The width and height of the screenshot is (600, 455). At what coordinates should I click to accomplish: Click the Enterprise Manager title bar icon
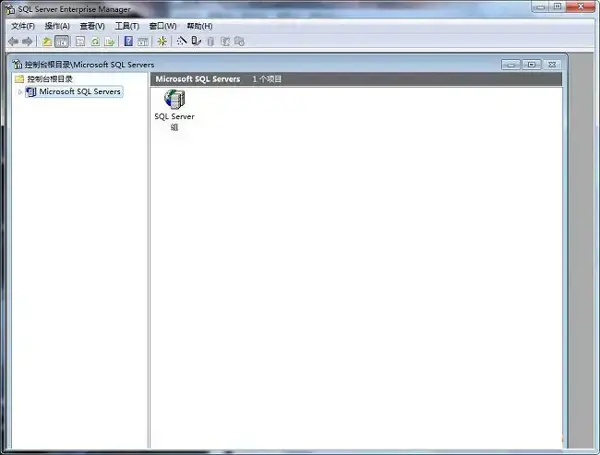pos(10,9)
